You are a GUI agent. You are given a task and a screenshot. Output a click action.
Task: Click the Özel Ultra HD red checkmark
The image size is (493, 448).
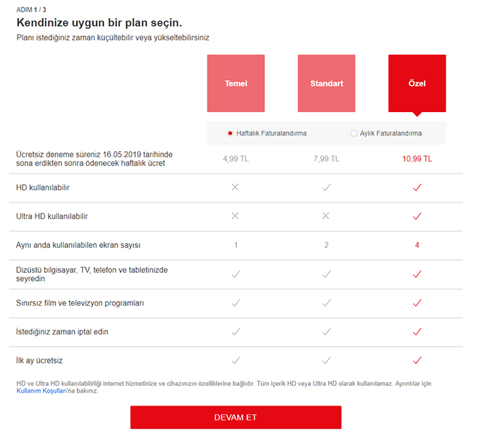(416, 215)
